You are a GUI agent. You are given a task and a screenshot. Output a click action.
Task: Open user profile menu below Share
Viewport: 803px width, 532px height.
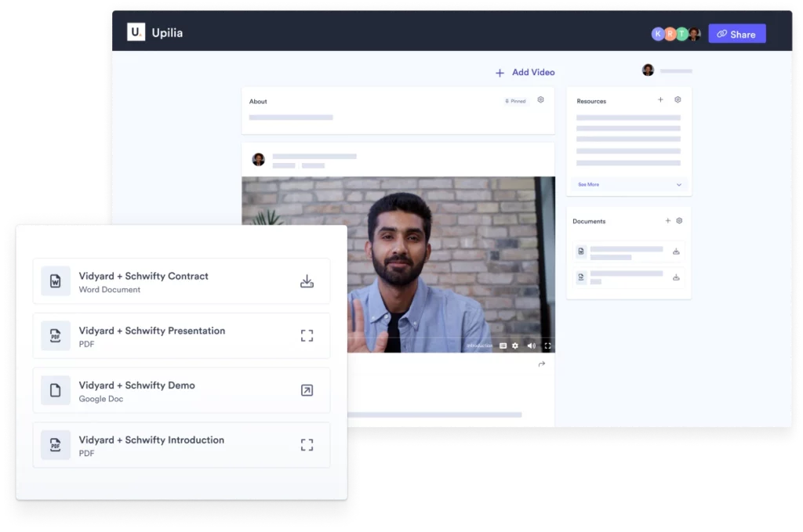[x=649, y=71]
